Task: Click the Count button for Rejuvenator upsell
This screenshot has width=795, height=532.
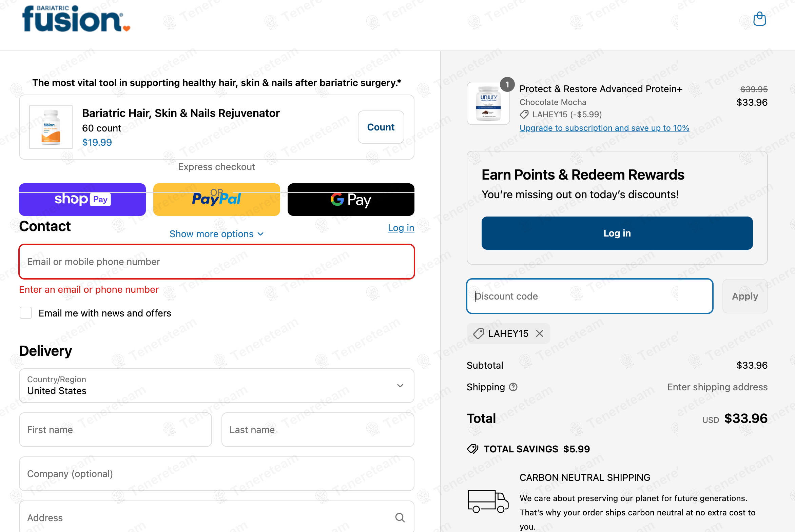Action: tap(381, 127)
